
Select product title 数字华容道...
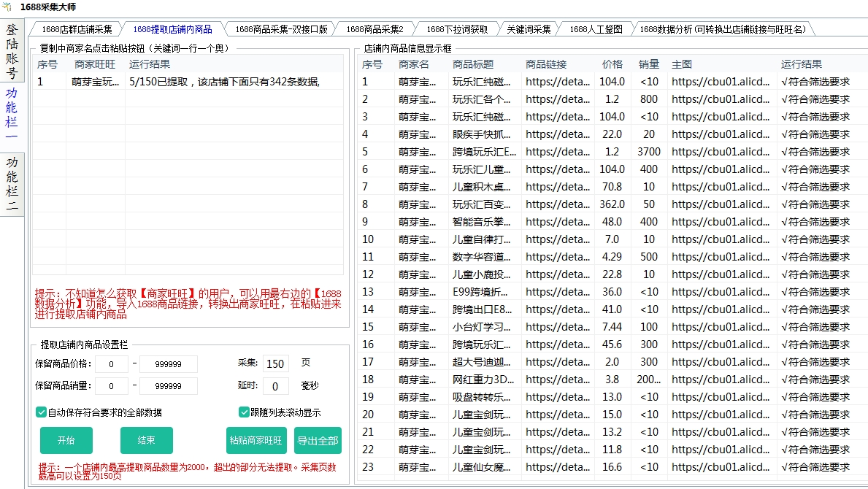482,257
